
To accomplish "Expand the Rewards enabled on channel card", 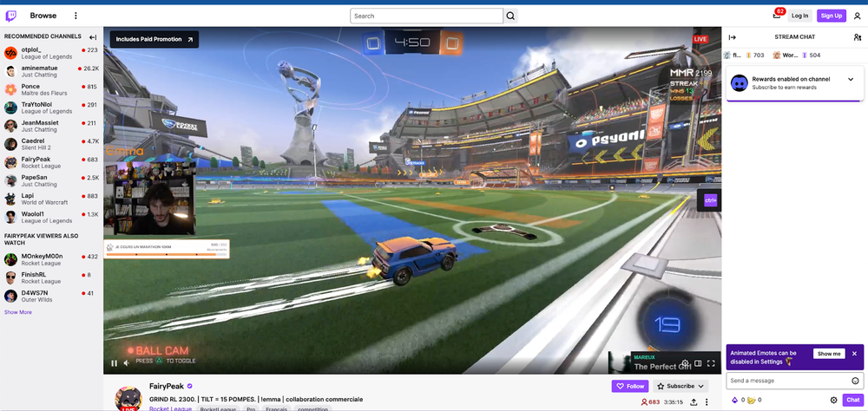I will [x=851, y=79].
